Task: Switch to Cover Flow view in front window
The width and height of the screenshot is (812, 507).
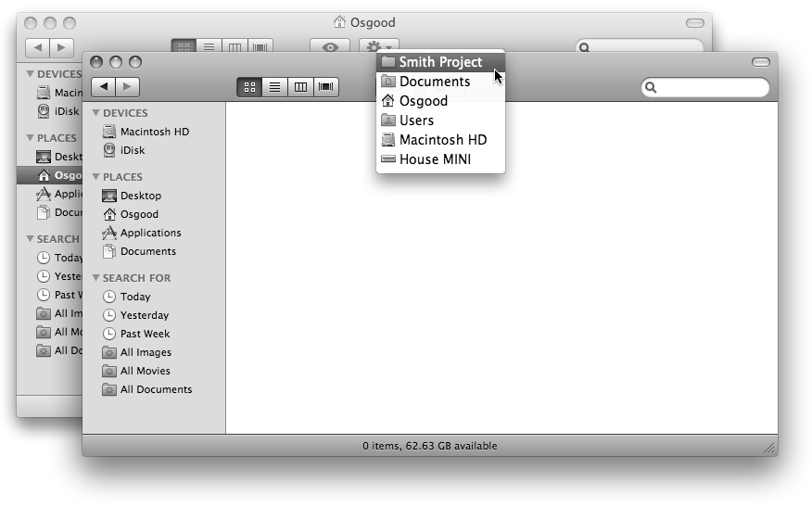Action: pos(325,87)
